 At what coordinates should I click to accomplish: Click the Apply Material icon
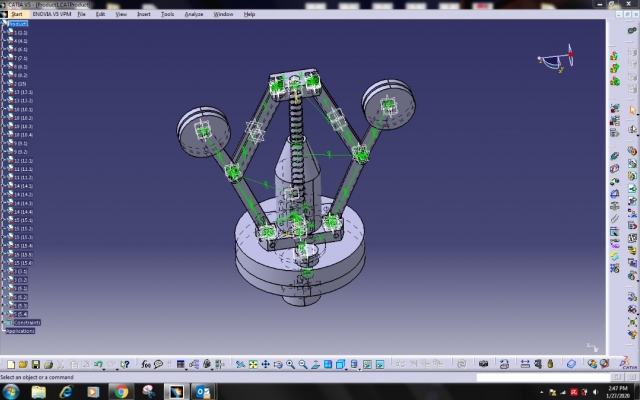click(571, 364)
